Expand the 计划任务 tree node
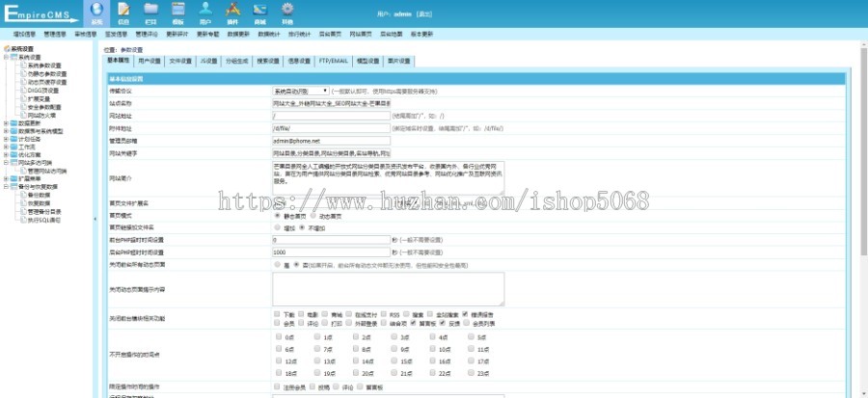Image resolution: width=868 pixels, height=398 pixels. click(6, 140)
